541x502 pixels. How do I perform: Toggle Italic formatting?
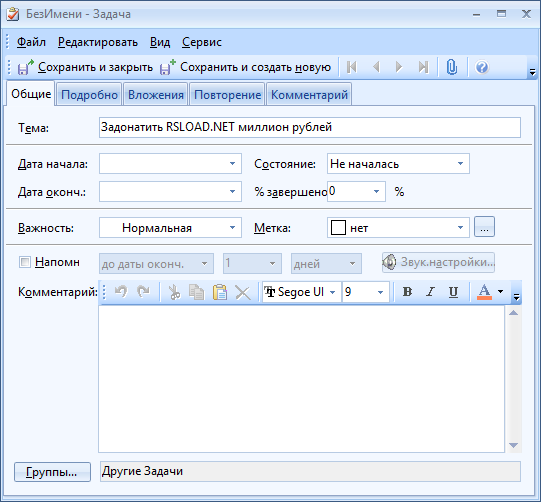(430, 292)
